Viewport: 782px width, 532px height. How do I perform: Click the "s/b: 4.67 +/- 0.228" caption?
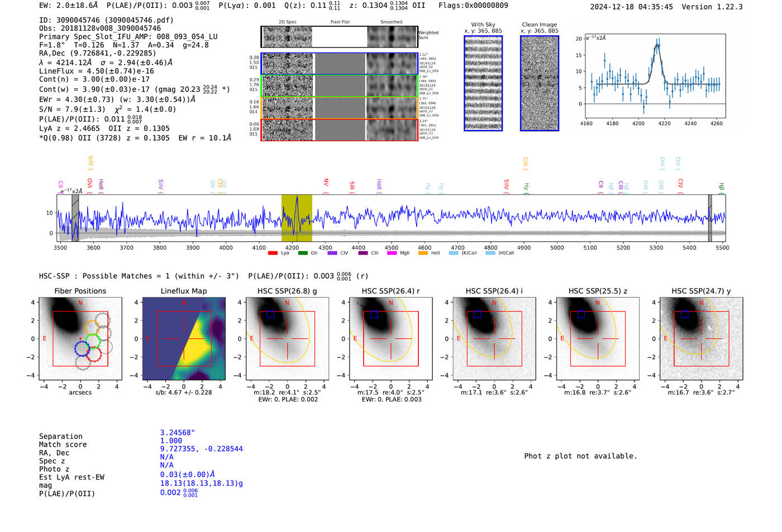tap(184, 392)
